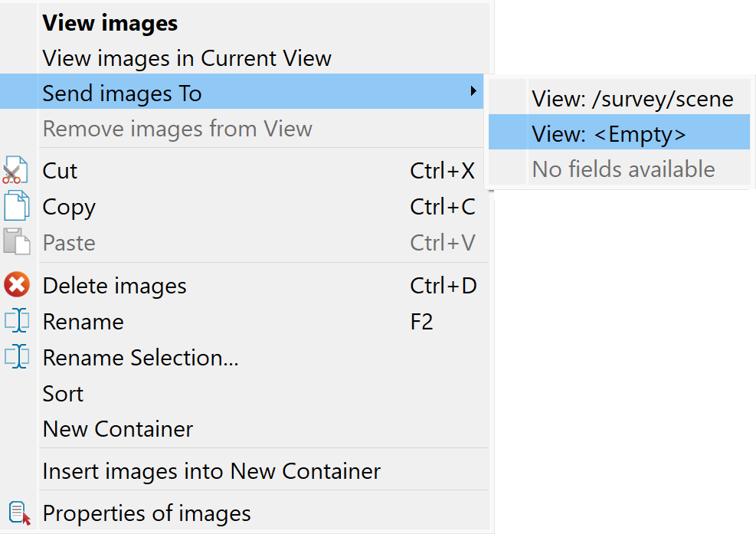
Task: Click the Paste clipboard icon
Action: pos(16,242)
